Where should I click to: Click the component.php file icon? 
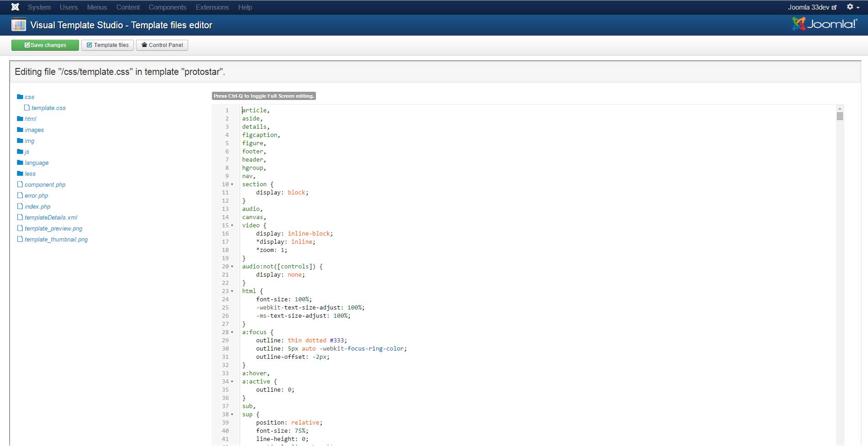(x=20, y=184)
